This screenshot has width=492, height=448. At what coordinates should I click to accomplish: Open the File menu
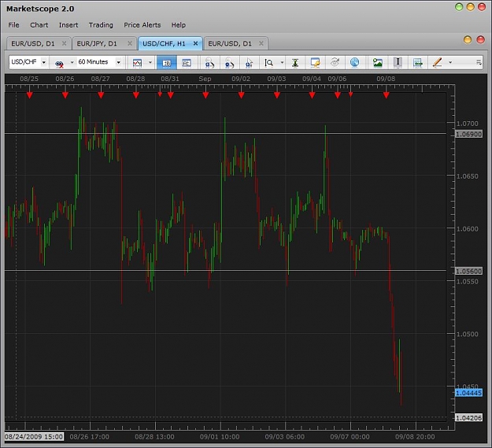click(13, 24)
